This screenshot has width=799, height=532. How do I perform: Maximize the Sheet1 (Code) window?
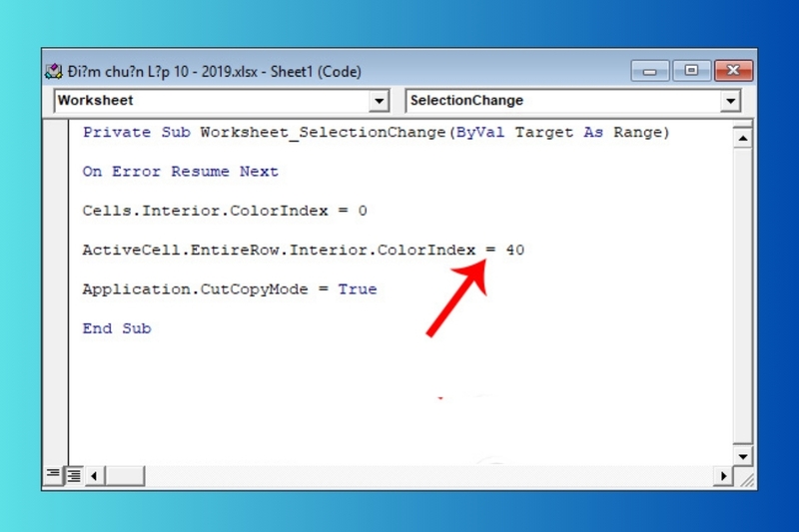691,71
